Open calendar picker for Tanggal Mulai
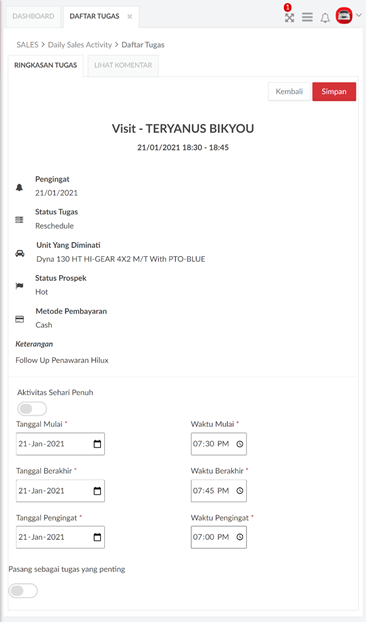Screen dimensions: 366x622 pyautogui.click(x=97, y=444)
